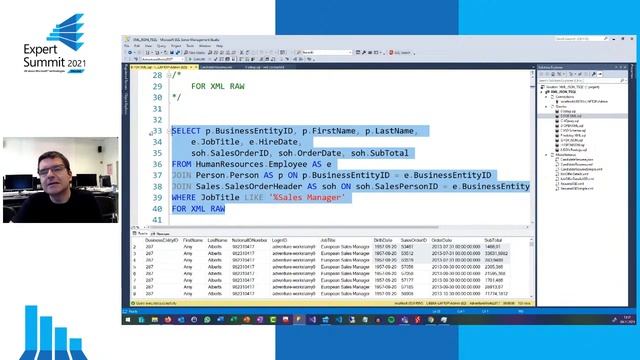
Task: Collapse the Queries folder in Solution Explorer
Action: point(546,107)
